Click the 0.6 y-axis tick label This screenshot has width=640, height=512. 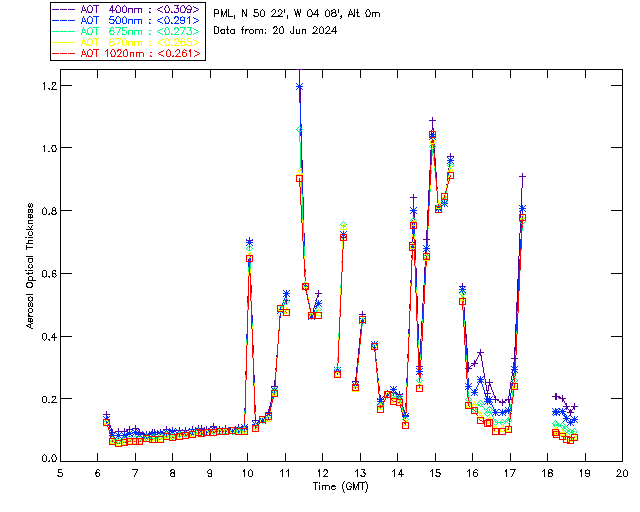[x=49, y=274]
